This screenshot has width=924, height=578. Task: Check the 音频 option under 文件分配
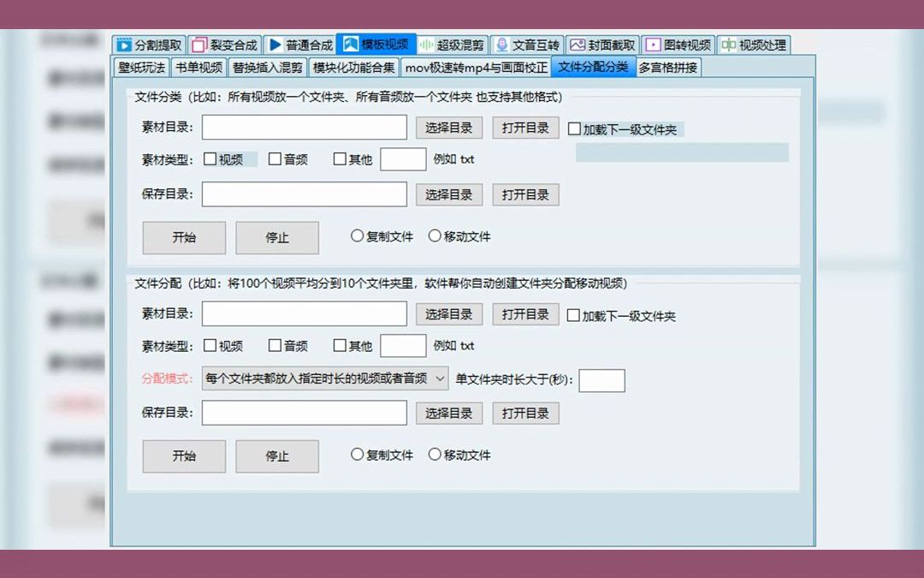point(274,345)
